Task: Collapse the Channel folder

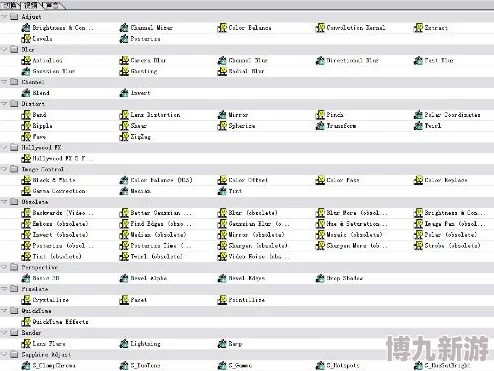Action: (4, 82)
